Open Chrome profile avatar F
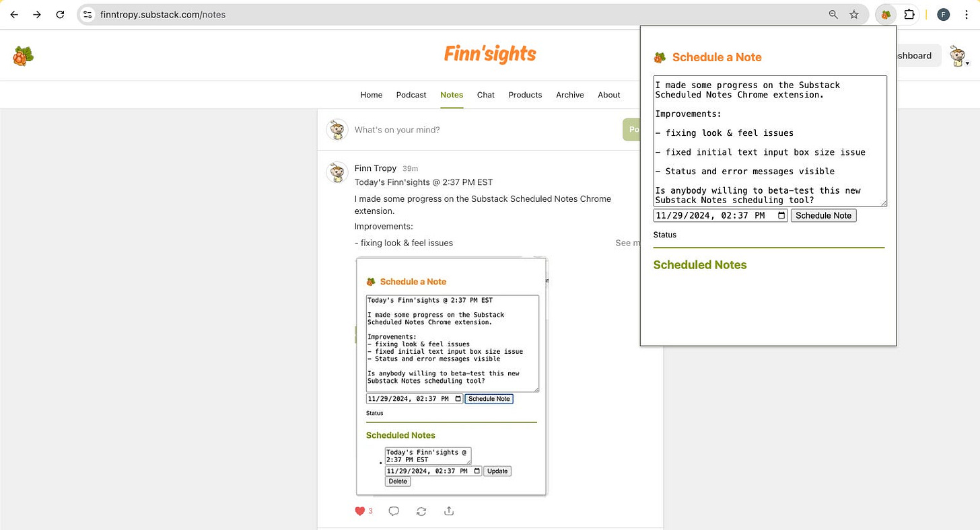Viewport: 980px width, 530px height. (x=944, y=14)
